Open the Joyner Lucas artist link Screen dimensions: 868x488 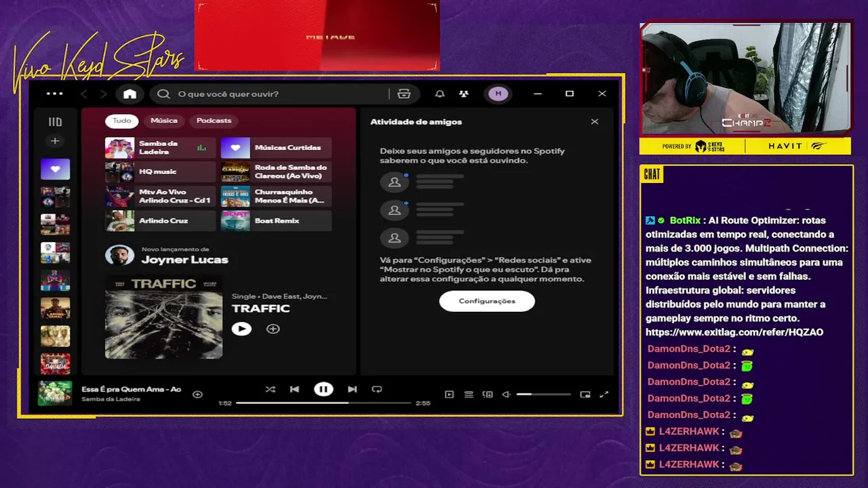[184, 260]
